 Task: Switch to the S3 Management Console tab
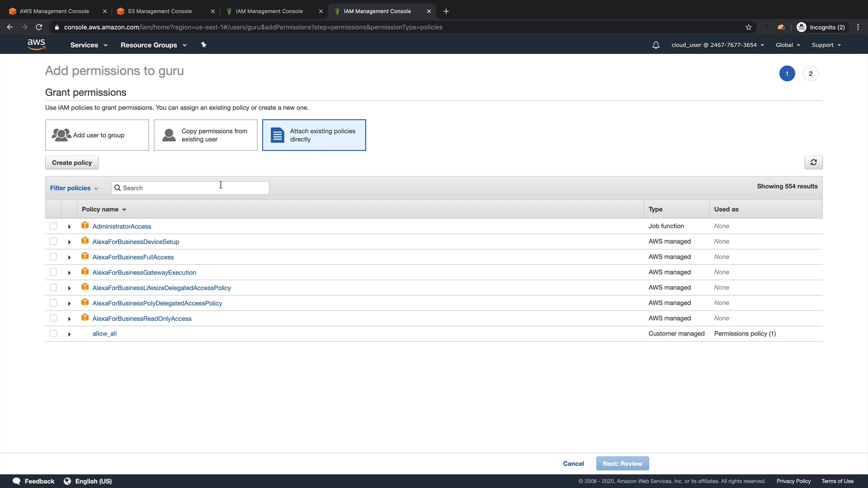[160, 11]
